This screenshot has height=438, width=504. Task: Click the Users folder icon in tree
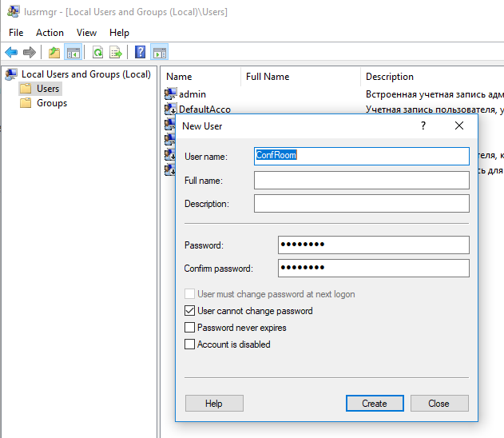pyautogui.click(x=26, y=89)
